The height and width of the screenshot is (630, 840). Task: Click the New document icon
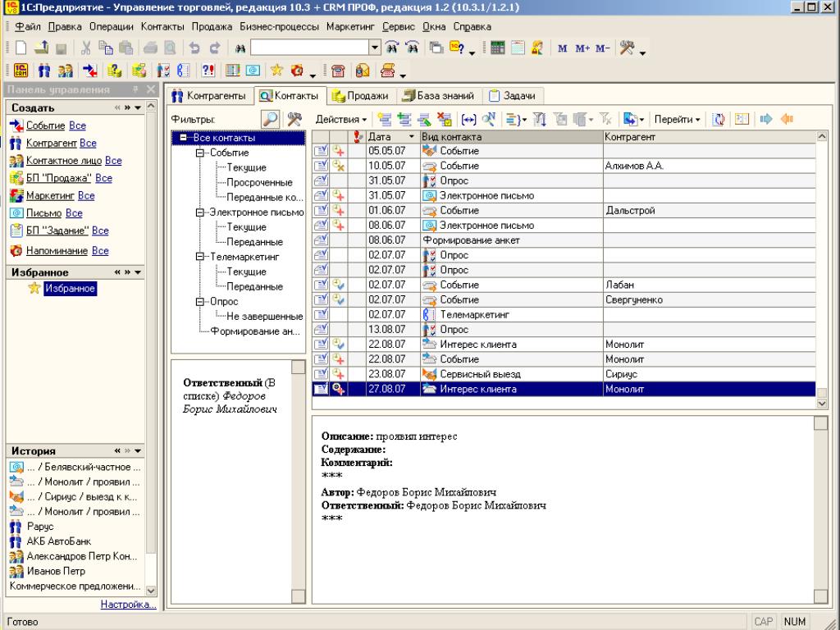21,48
